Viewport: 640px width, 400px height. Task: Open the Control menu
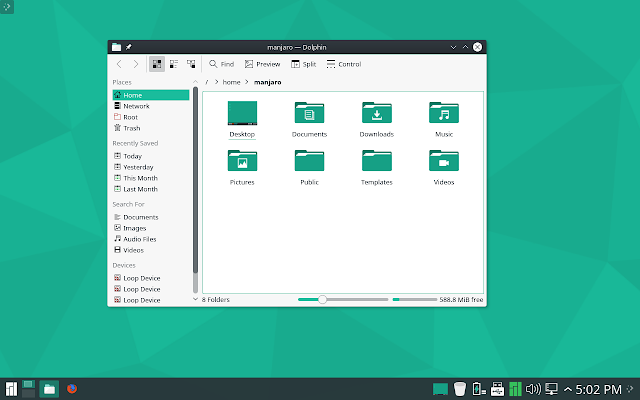pyautogui.click(x=344, y=64)
